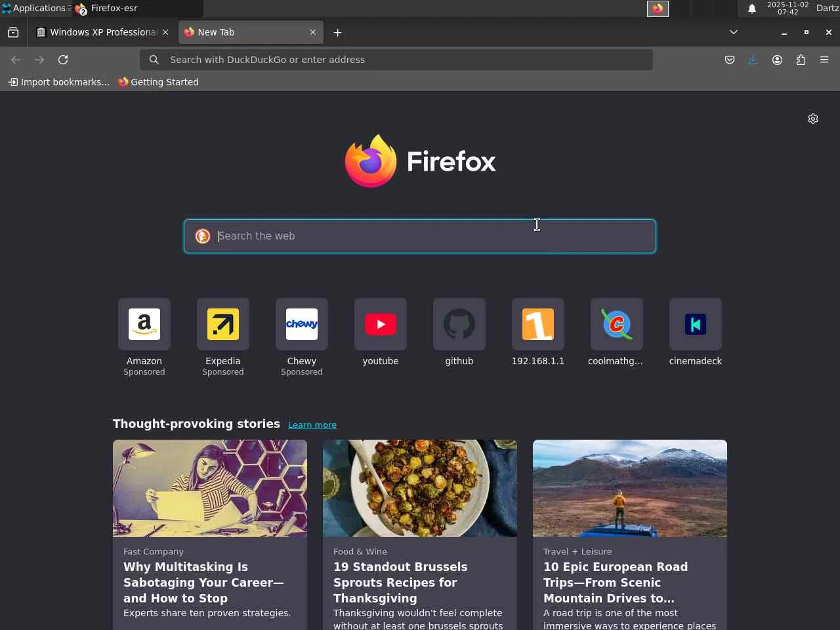This screenshot has width=840, height=630.
Task: Close the Windows XP Professional tab
Action: tap(165, 32)
